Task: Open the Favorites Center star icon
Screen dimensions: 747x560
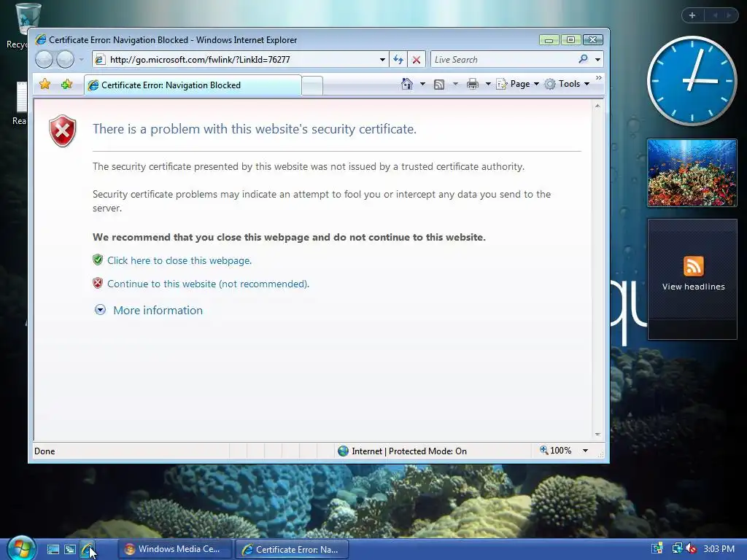Action: click(44, 85)
